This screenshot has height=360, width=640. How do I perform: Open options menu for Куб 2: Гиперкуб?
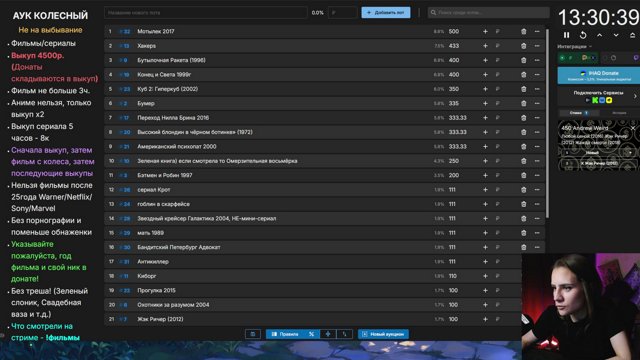[537, 89]
